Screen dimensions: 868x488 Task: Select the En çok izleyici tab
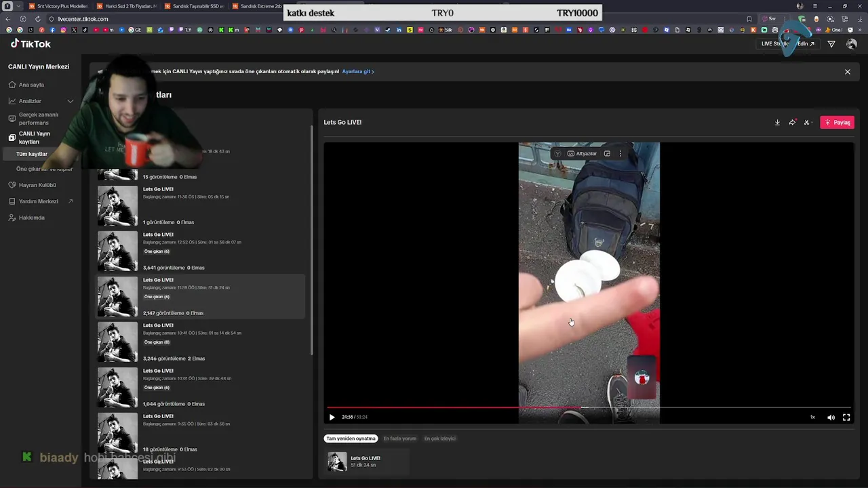click(440, 439)
